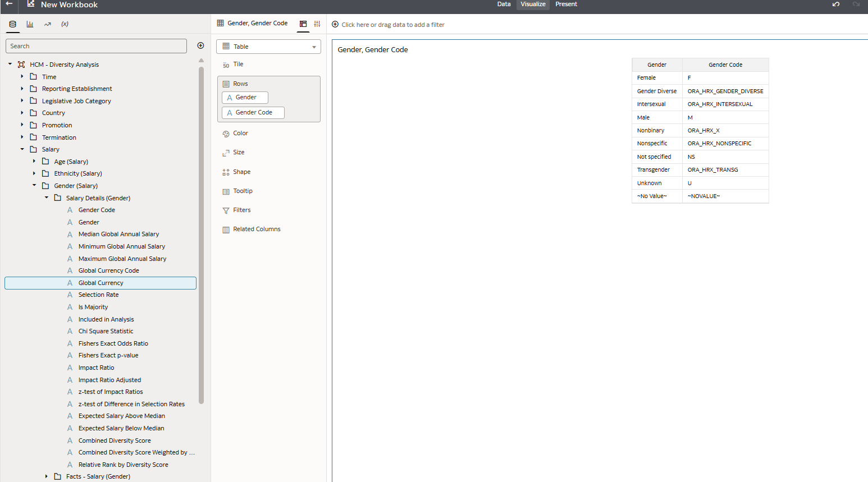Click the Tile section icon
This screenshot has height=482, width=868.
(x=226, y=65)
